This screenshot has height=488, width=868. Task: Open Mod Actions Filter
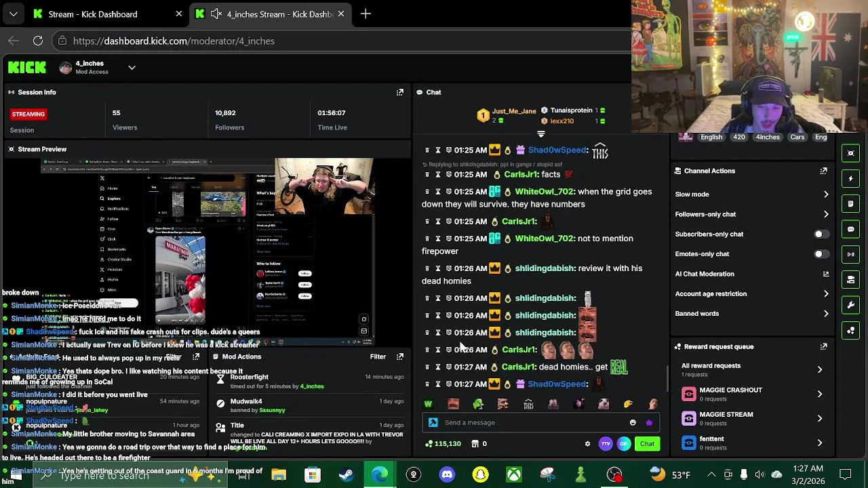[x=378, y=357]
